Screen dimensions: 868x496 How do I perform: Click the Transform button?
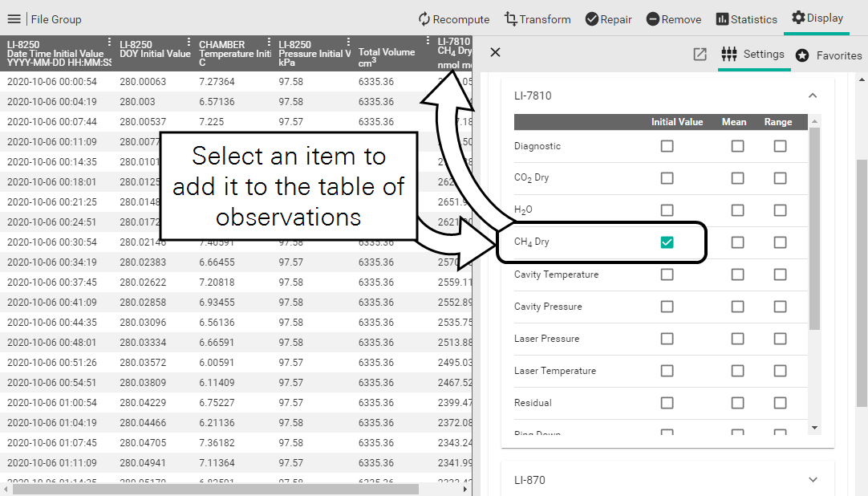(537, 19)
